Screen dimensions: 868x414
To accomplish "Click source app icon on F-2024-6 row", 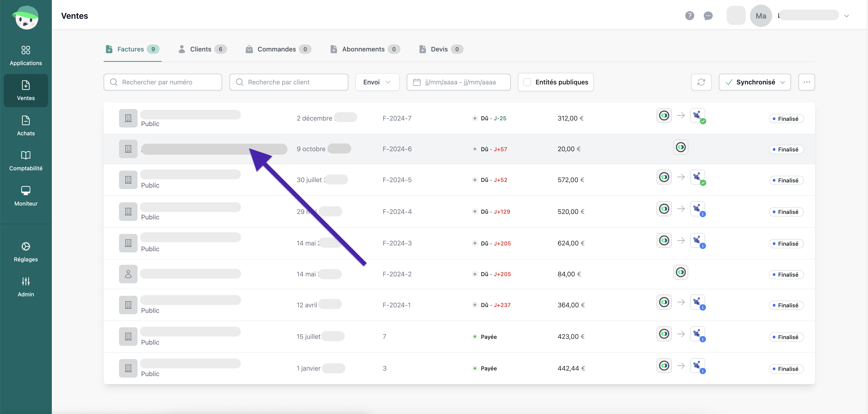I will click(680, 147).
